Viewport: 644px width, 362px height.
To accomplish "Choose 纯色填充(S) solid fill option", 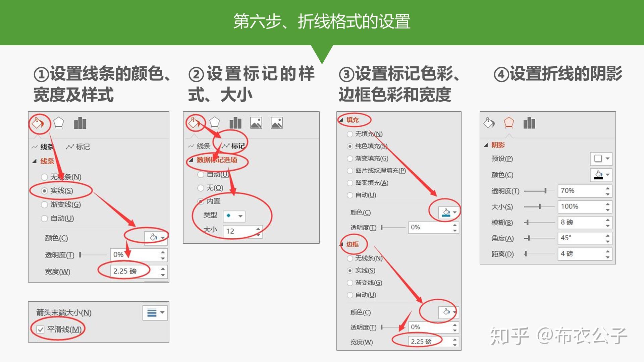I will coord(350,146).
